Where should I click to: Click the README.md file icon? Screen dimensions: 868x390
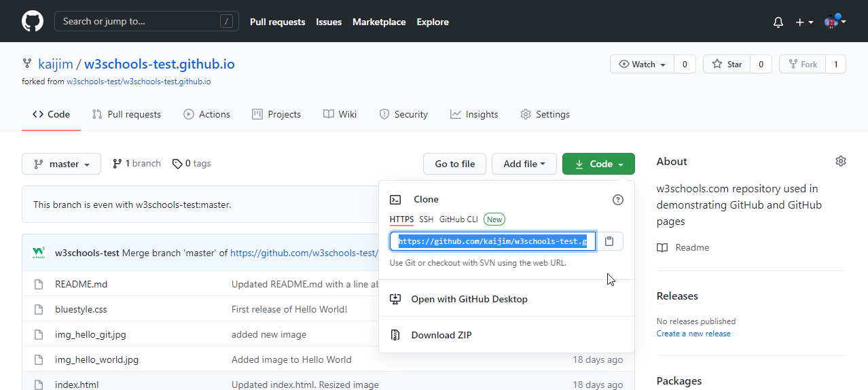pyautogui.click(x=39, y=284)
